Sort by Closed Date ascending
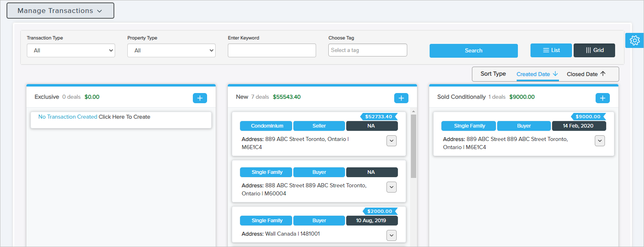 [586, 74]
